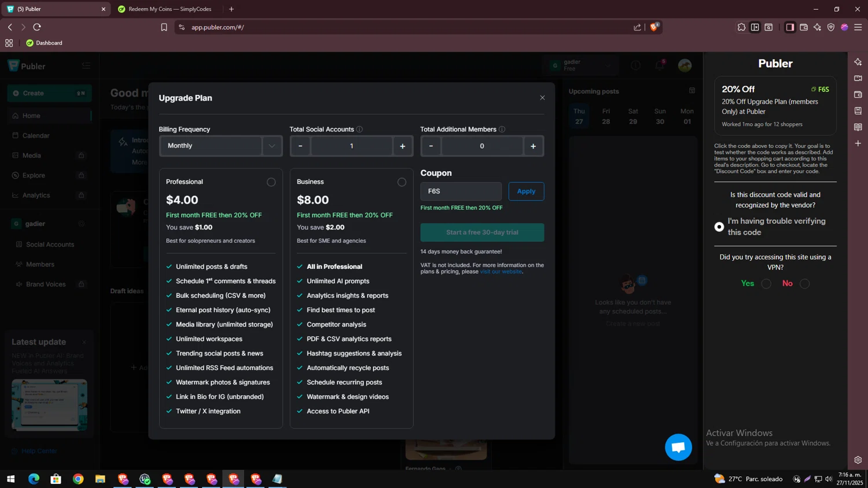This screenshot has height=488, width=868.
Task: Open Notepad app from taskbar
Action: click(x=278, y=479)
